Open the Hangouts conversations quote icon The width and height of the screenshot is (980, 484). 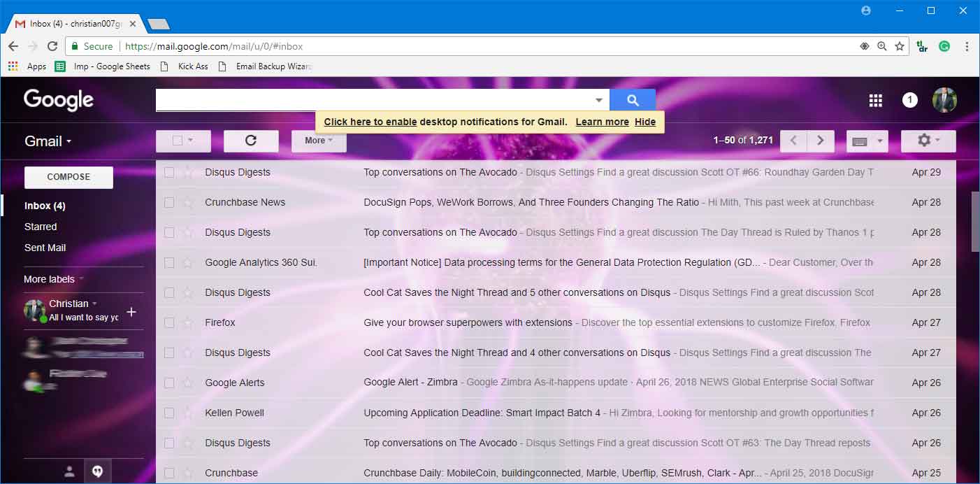click(x=97, y=471)
